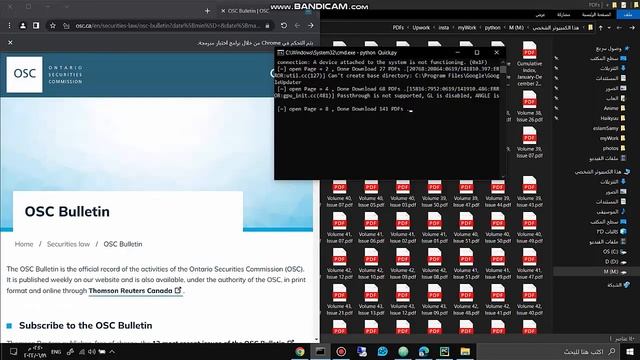Open the command prompt taskbar icon
The height and width of the screenshot is (360, 640).
[320, 351]
